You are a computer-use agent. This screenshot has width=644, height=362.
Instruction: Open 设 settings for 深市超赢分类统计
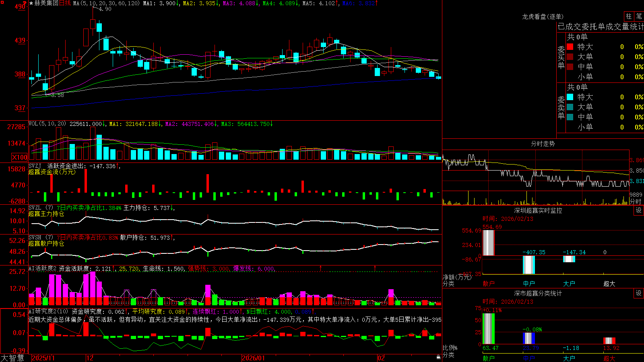(639, 293)
